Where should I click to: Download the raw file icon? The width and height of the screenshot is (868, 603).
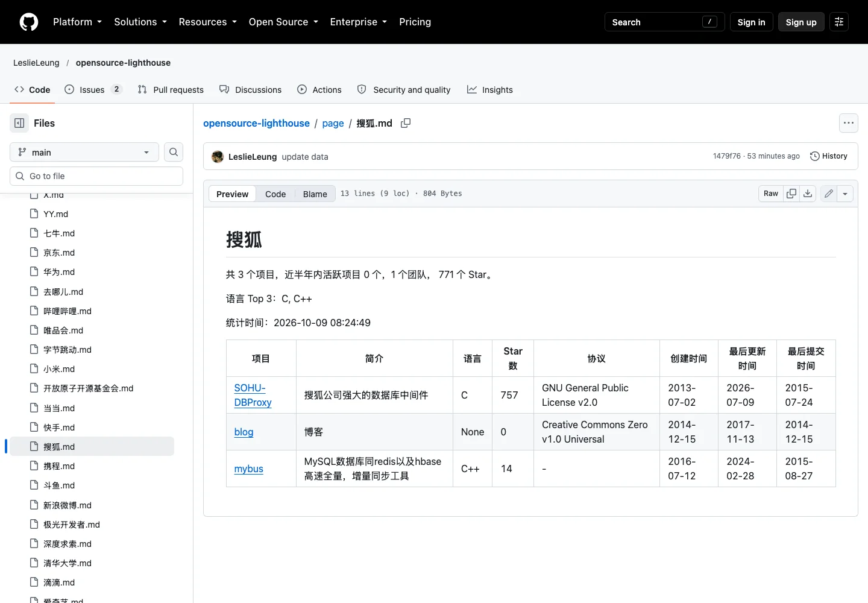click(x=808, y=194)
